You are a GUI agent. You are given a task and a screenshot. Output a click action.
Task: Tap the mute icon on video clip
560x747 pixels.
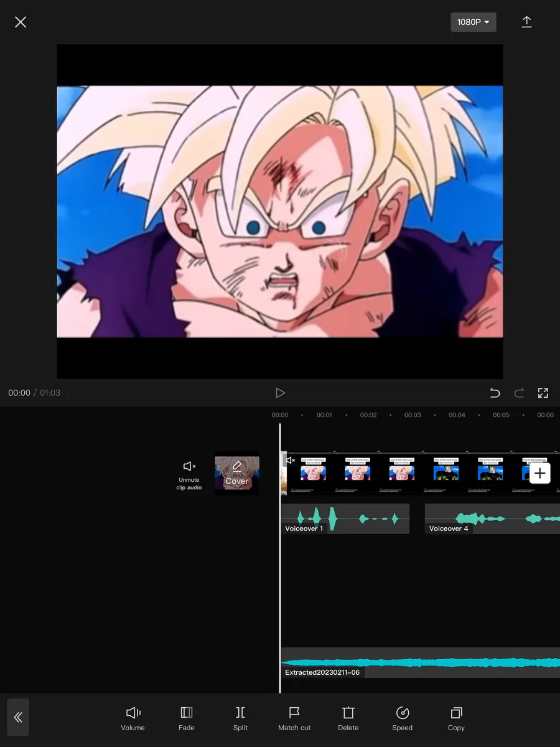coord(291,460)
